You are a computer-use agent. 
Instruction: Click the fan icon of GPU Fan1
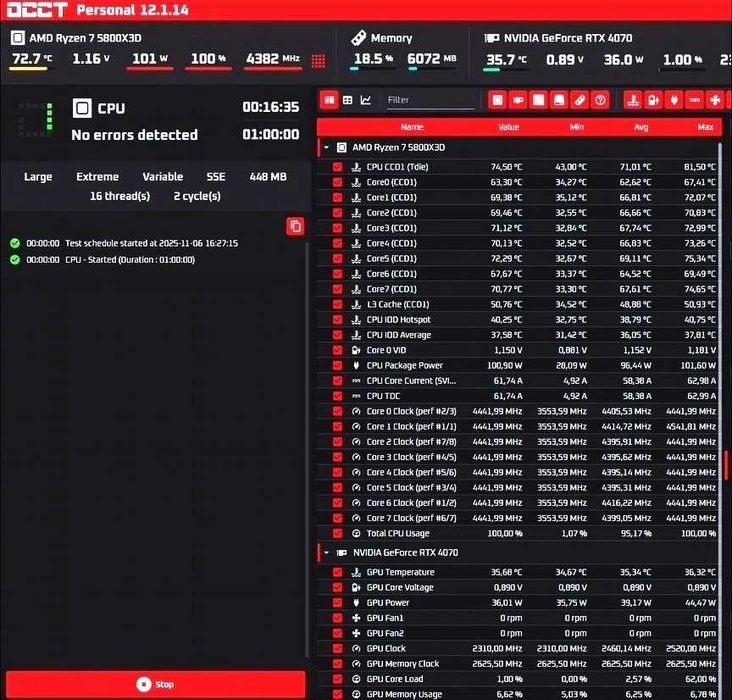pyautogui.click(x=356, y=618)
